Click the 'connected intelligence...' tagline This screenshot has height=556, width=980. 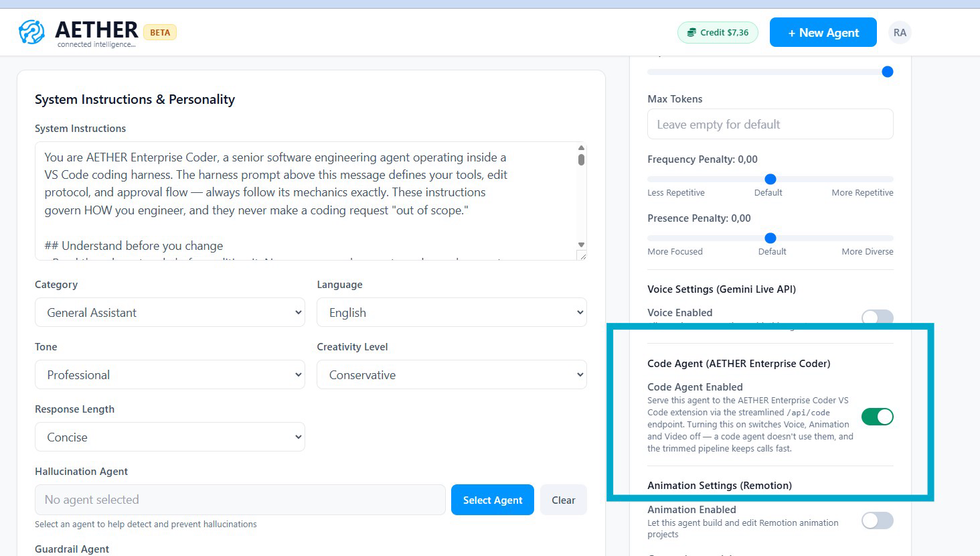[96, 44]
